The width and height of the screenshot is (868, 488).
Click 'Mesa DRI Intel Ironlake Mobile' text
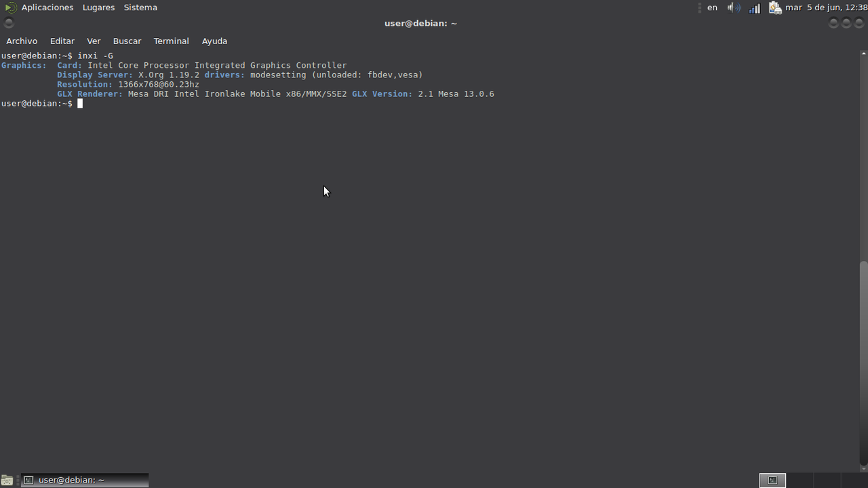coord(204,94)
